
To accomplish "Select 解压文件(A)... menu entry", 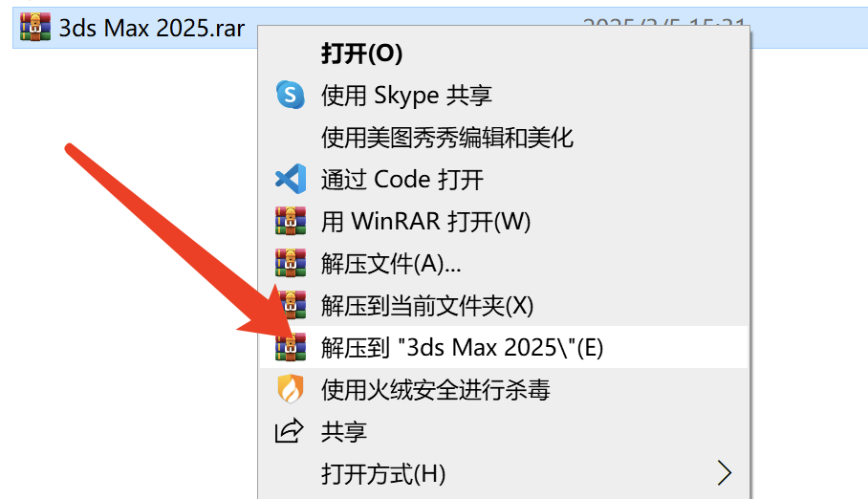I will click(x=391, y=264).
